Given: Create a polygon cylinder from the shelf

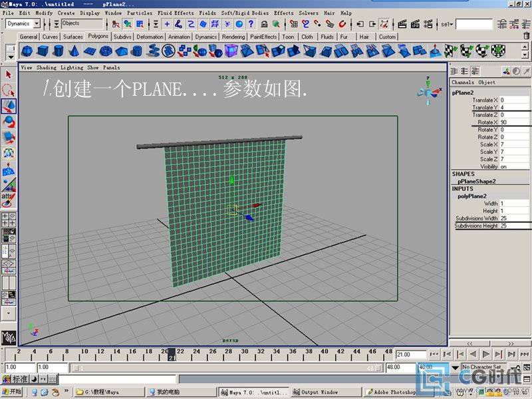Looking at the screenshot, I should coord(59,51).
